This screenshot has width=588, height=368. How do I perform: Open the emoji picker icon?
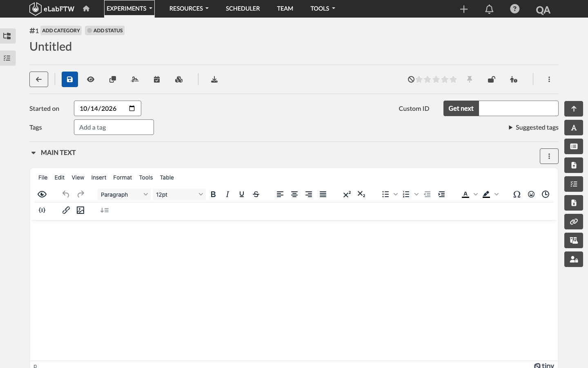click(531, 194)
